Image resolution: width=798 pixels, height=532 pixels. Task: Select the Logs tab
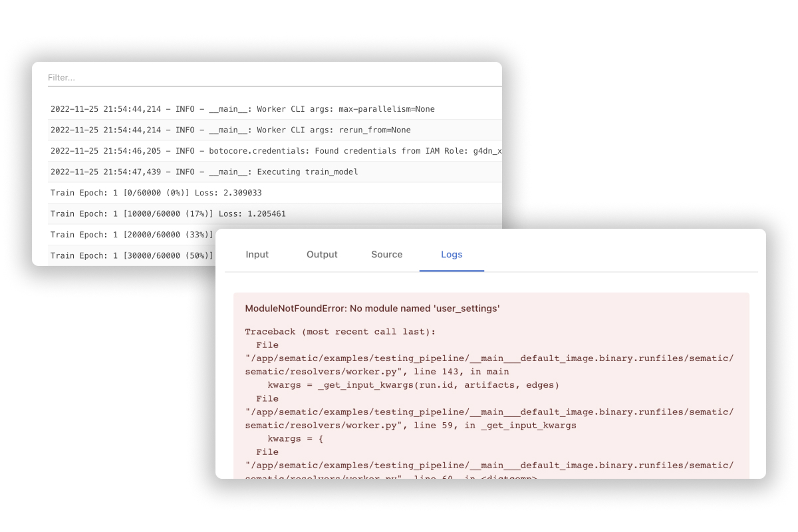(x=452, y=255)
